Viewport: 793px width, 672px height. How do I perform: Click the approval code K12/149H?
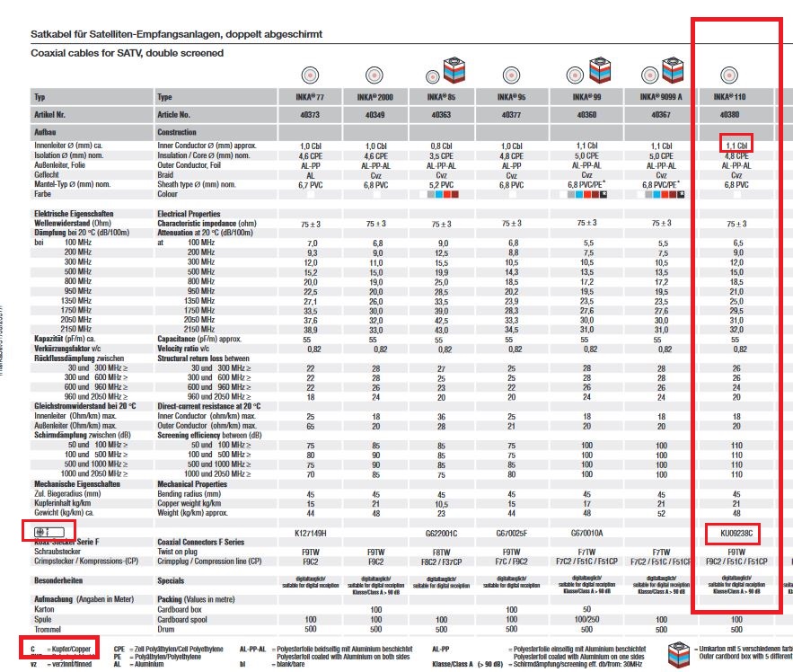tap(311, 532)
